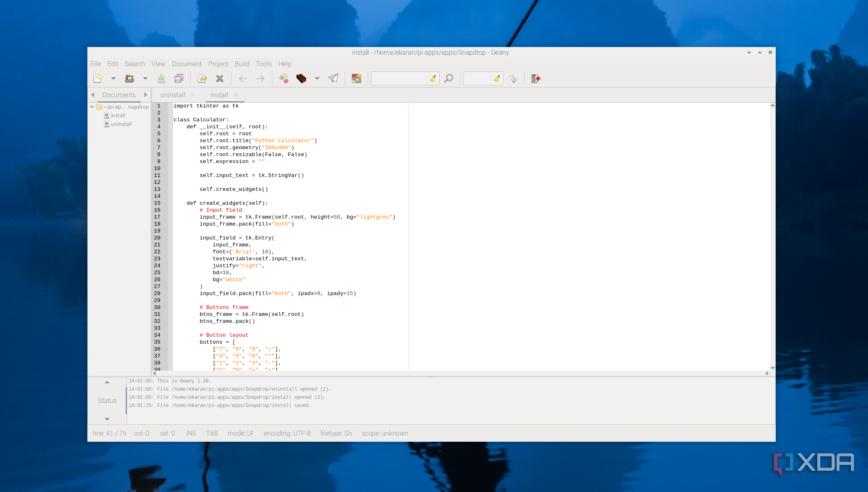Click the Compile toolbar icon

pos(284,78)
